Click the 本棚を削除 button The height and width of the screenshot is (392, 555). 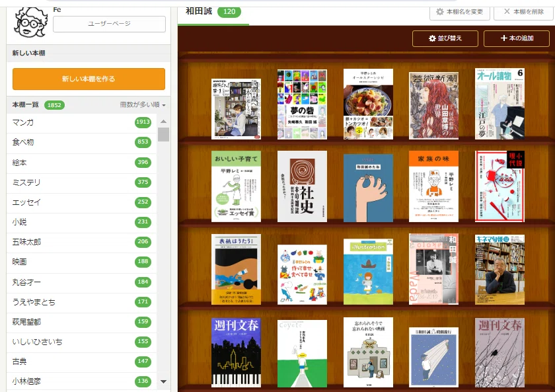[524, 12]
